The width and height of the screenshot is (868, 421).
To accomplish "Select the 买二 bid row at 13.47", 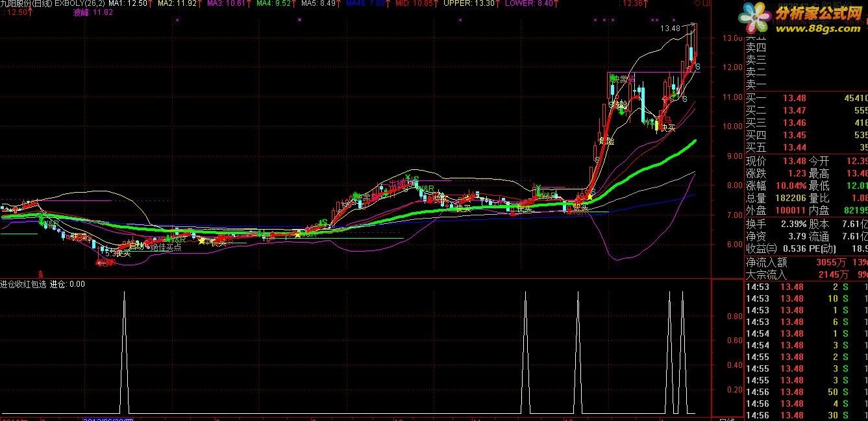I will click(x=806, y=111).
